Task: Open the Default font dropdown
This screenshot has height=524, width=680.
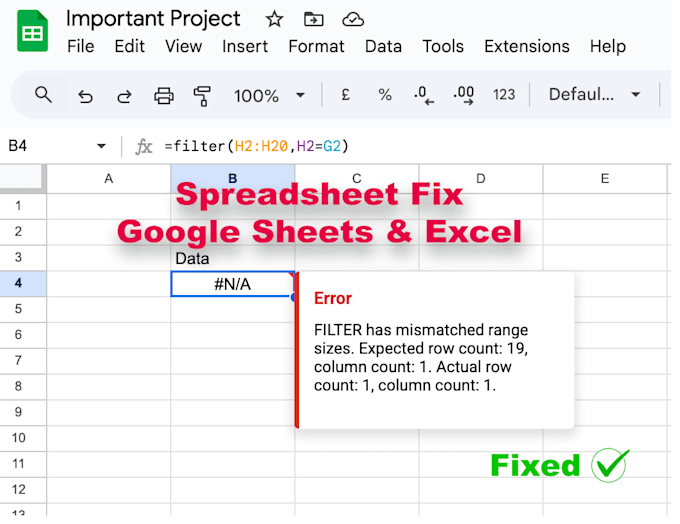Action: click(595, 94)
